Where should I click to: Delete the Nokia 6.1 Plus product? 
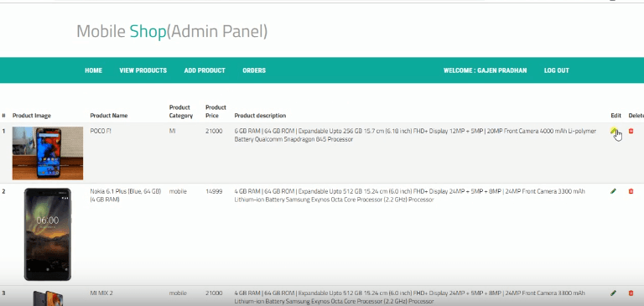click(x=631, y=191)
